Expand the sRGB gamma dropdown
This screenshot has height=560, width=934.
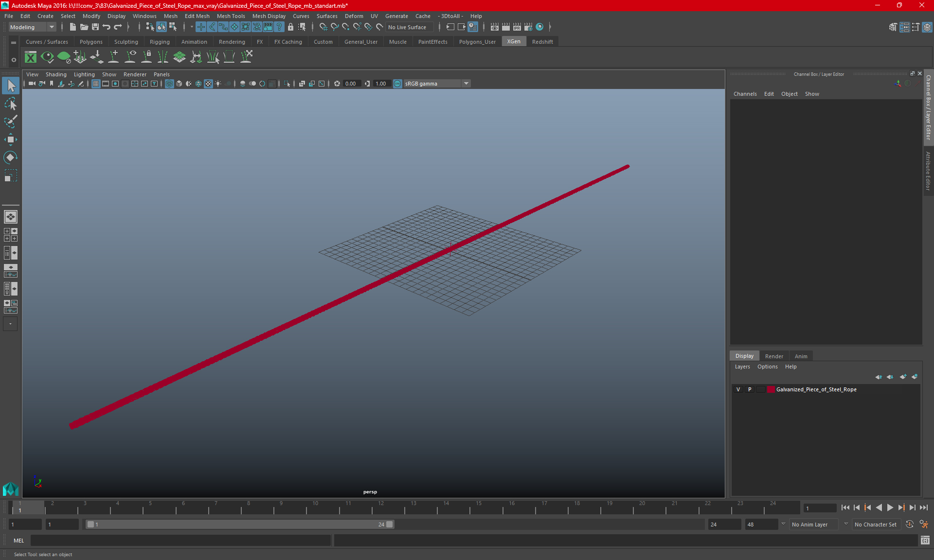click(466, 84)
